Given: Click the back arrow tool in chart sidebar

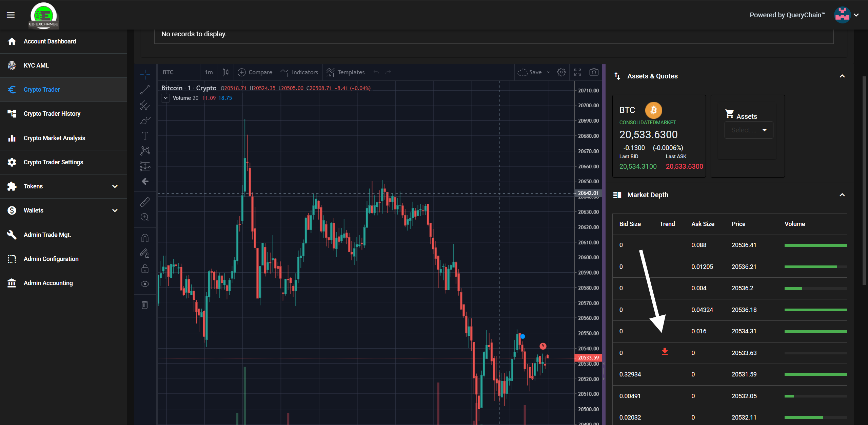Looking at the screenshot, I should [x=145, y=182].
